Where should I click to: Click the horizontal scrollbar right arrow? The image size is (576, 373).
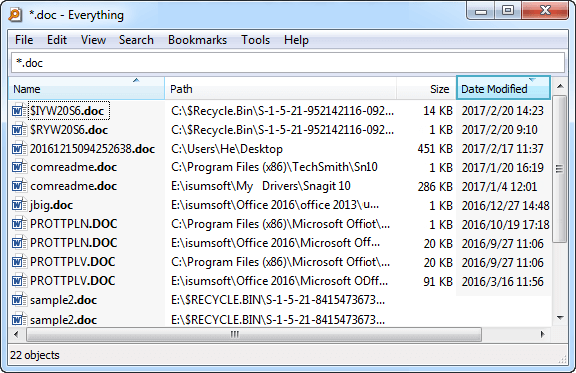pos(543,334)
